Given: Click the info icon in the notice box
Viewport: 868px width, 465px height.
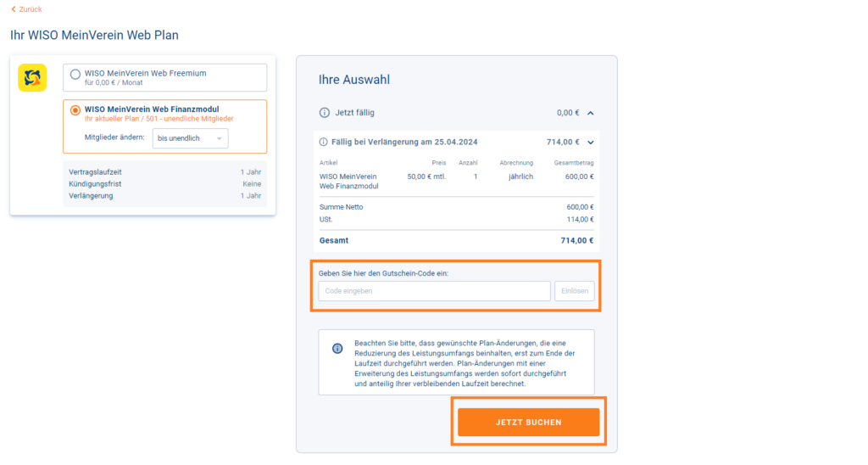Looking at the screenshot, I should [337, 349].
